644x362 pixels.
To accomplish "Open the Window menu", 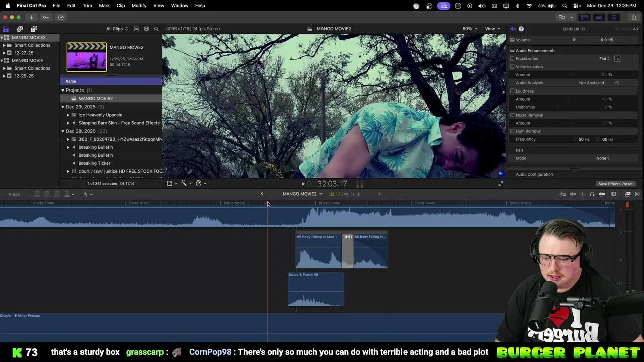I will pos(180,5).
